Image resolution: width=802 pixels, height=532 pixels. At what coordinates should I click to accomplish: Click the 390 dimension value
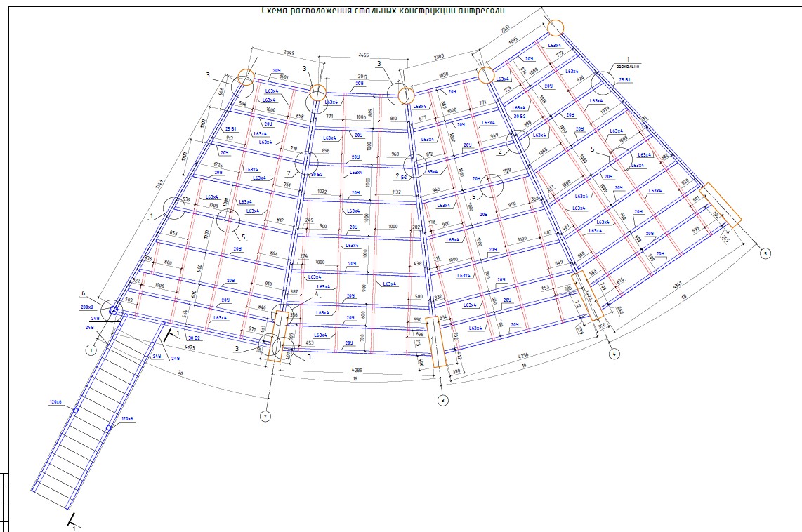[456, 372]
